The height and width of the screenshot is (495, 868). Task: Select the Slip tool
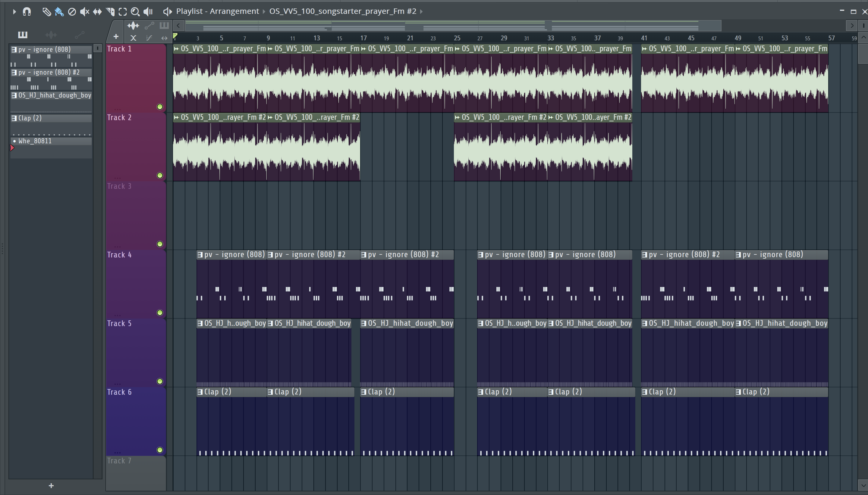(x=97, y=12)
